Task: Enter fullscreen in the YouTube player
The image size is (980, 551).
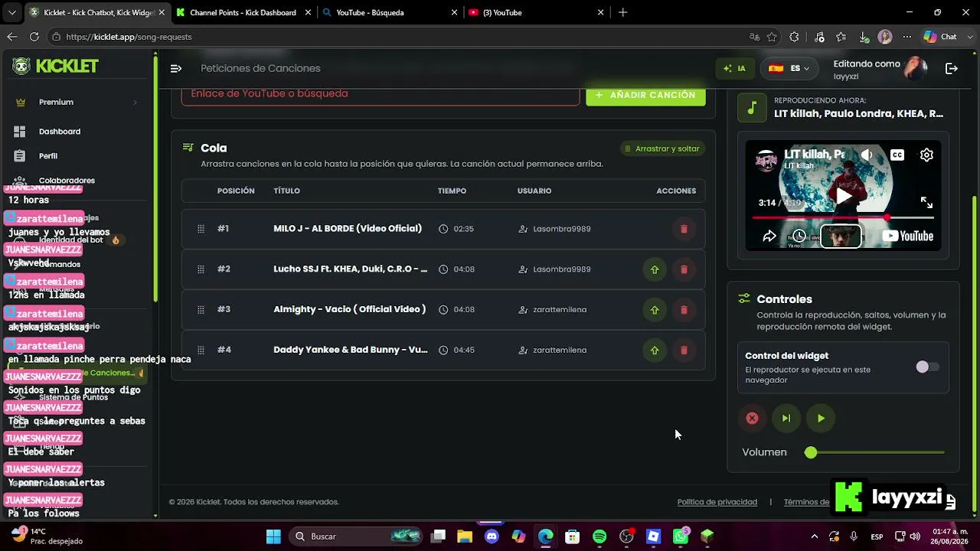Action: tap(926, 203)
